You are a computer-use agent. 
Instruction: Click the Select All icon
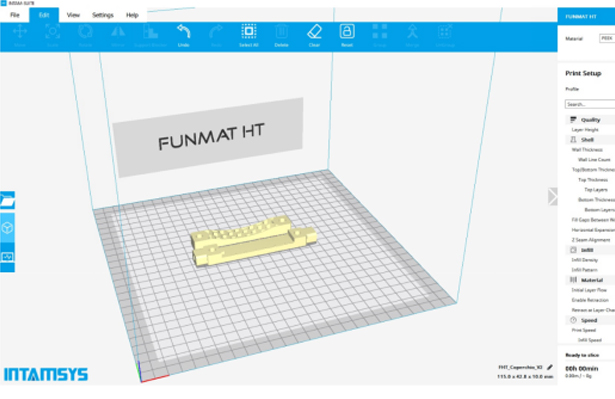coord(249,31)
